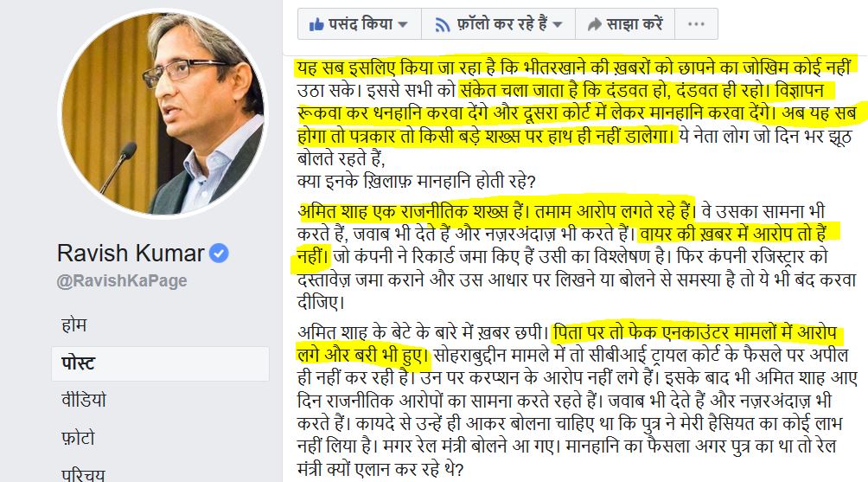Open the परिचय about section
Screen dimensions: 868x482
click(83, 473)
